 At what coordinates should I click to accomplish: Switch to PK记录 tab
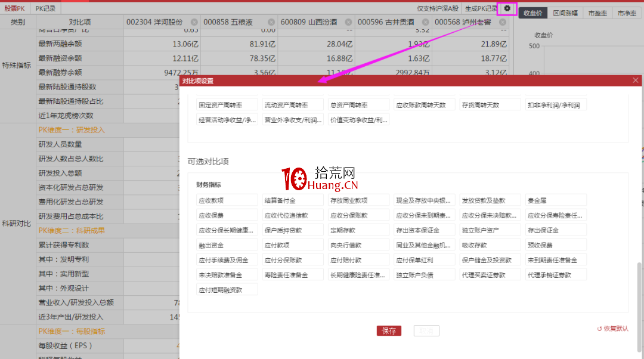pyautogui.click(x=45, y=8)
